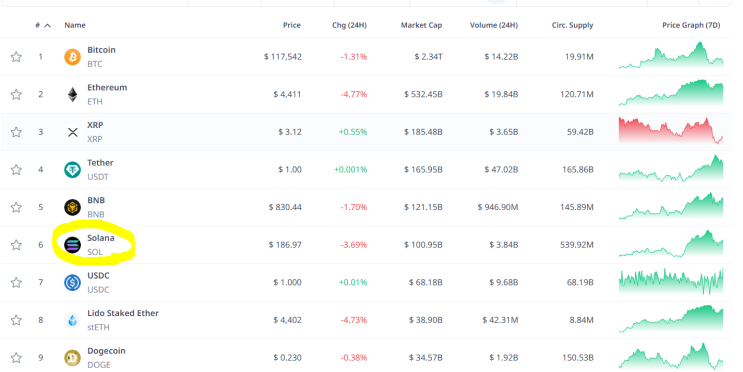
Task: Open the USDC 7-day price graph
Action: tap(671, 281)
